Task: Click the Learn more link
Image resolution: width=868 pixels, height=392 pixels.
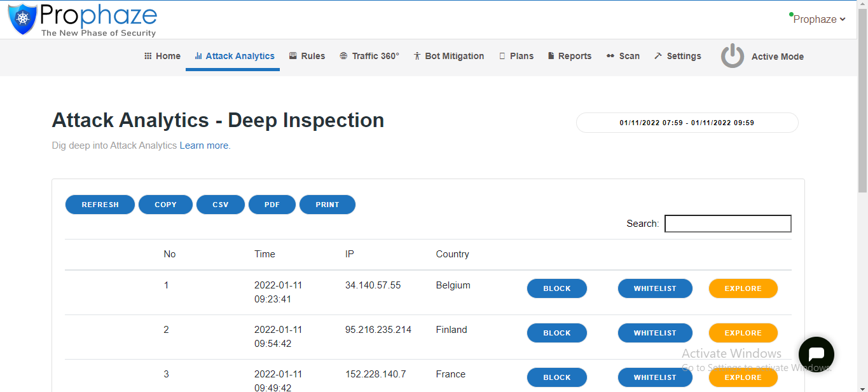Action: [203, 145]
